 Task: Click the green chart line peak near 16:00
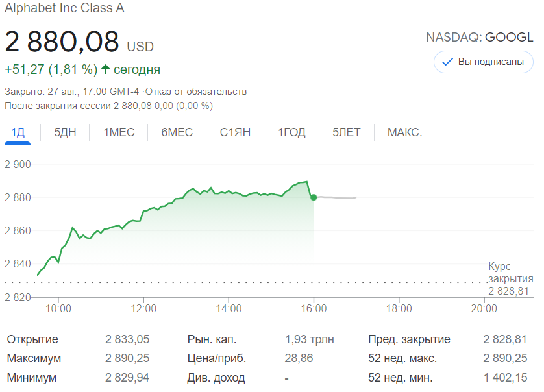point(305,182)
